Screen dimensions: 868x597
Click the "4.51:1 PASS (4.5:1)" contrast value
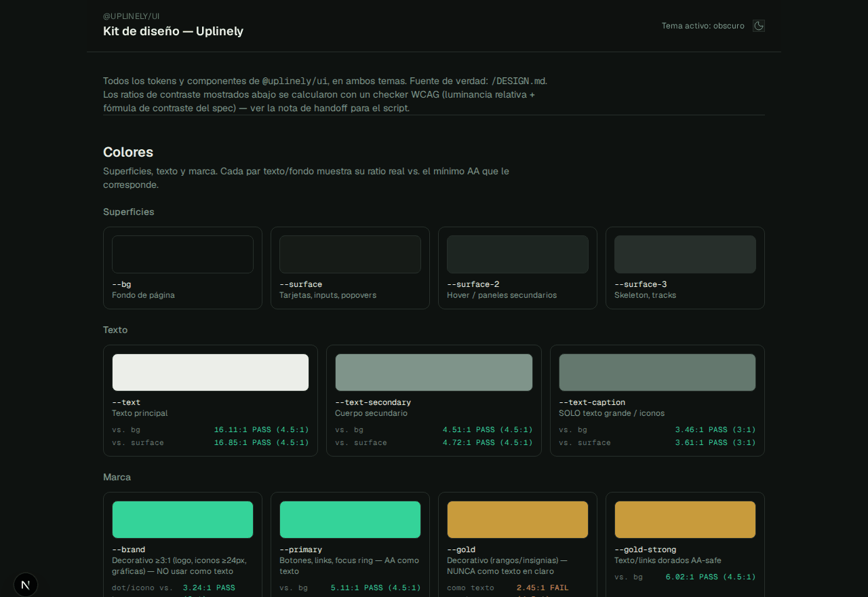coord(488,429)
